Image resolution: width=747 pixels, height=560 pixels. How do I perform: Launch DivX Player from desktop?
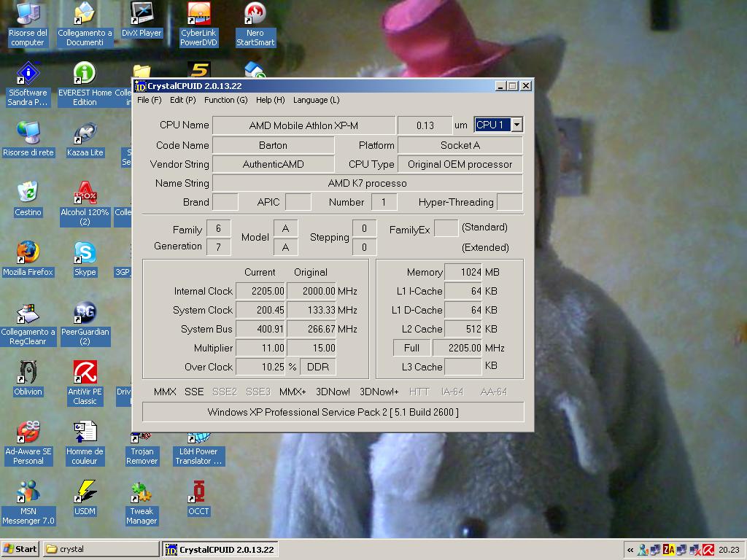[x=142, y=20]
